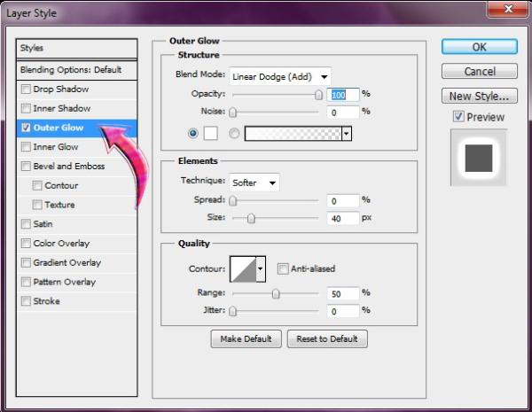Enable the Bevel and Emboss checkbox
Image resolution: width=532 pixels, height=412 pixels.
pos(26,167)
